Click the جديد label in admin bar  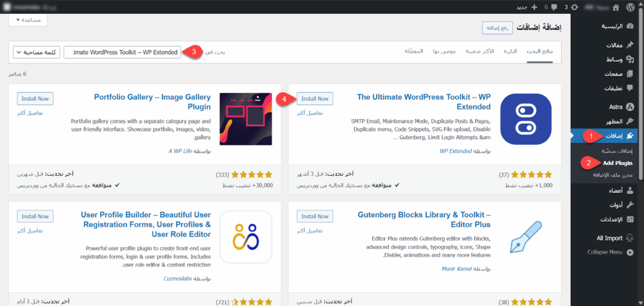pos(521,7)
